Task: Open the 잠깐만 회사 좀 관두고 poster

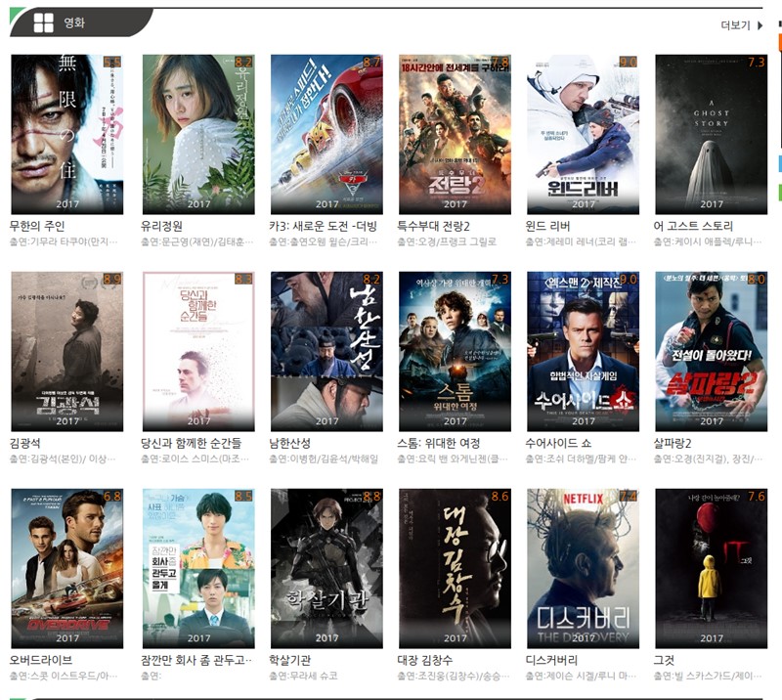Action: (x=198, y=568)
